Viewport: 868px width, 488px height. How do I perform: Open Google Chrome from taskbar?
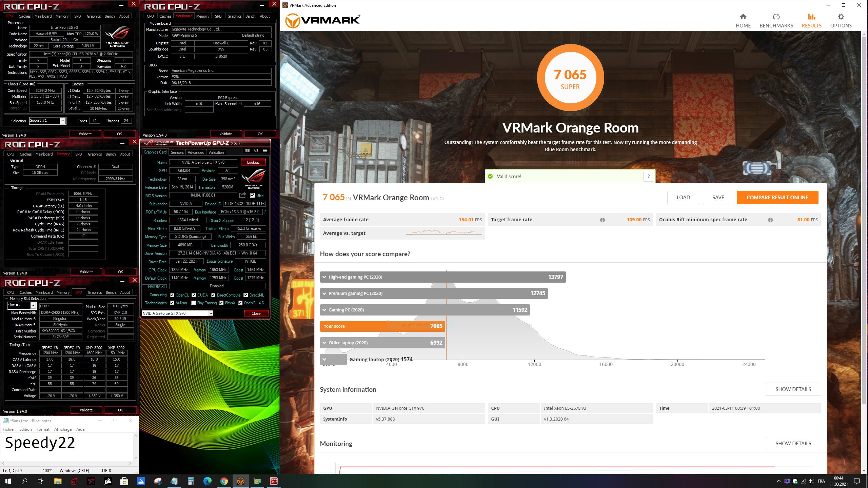[x=224, y=481]
